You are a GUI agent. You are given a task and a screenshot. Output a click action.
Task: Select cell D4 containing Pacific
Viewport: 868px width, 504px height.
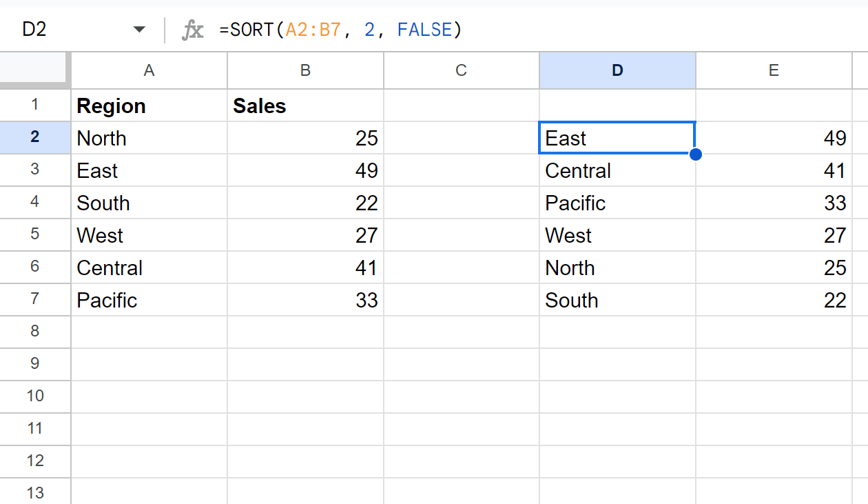[x=617, y=203]
